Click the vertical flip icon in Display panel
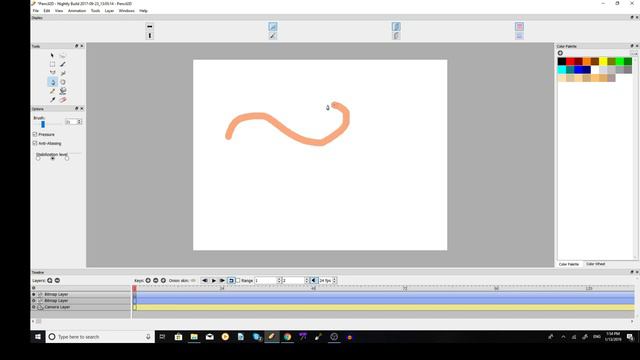 150,36
